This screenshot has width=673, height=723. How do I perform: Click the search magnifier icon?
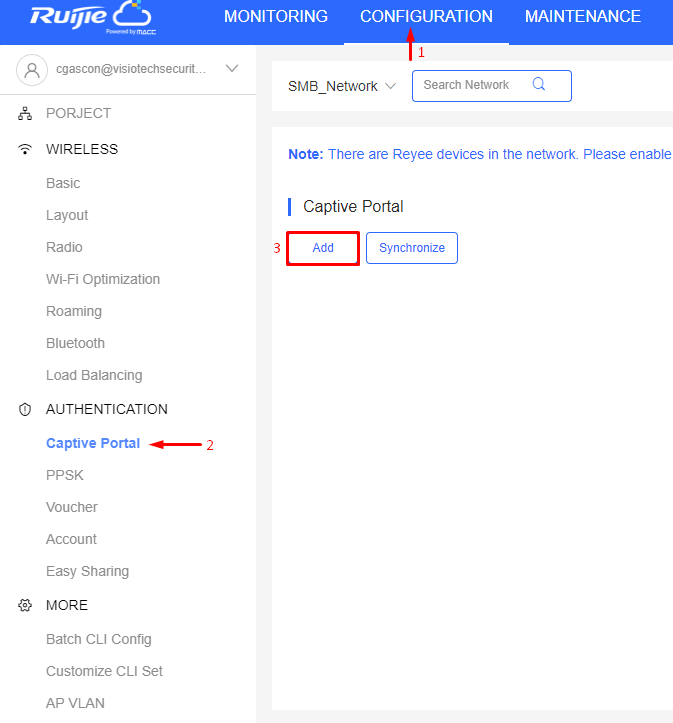click(x=539, y=84)
